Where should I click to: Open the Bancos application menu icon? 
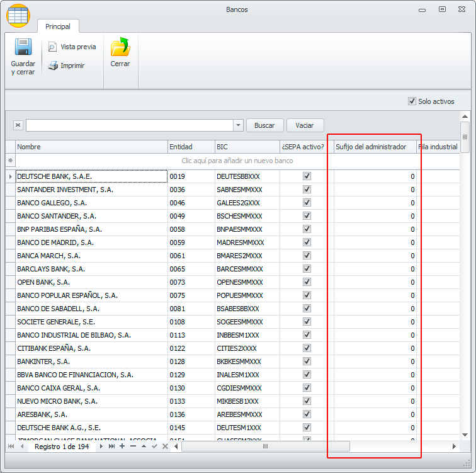(x=18, y=15)
